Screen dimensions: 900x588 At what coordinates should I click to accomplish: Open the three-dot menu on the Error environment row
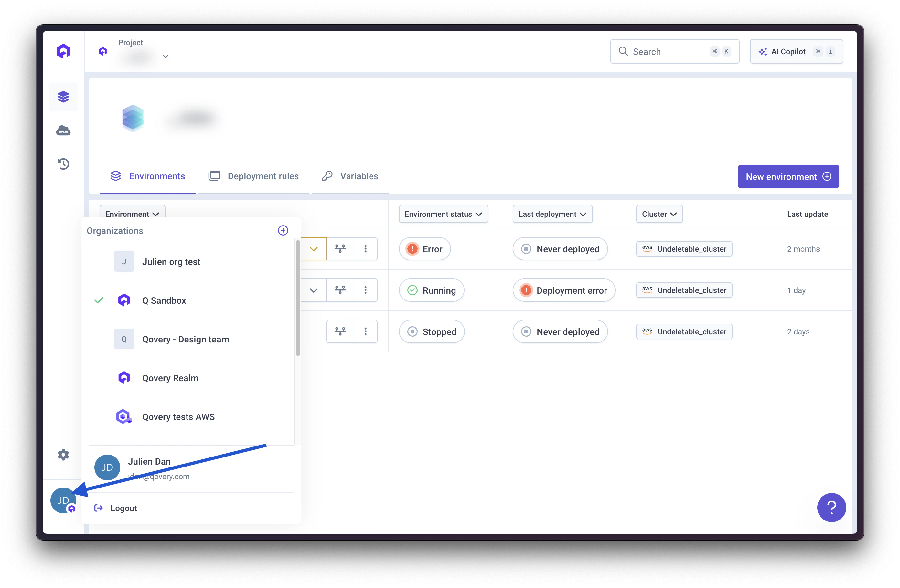pyautogui.click(x=365, y=249)
